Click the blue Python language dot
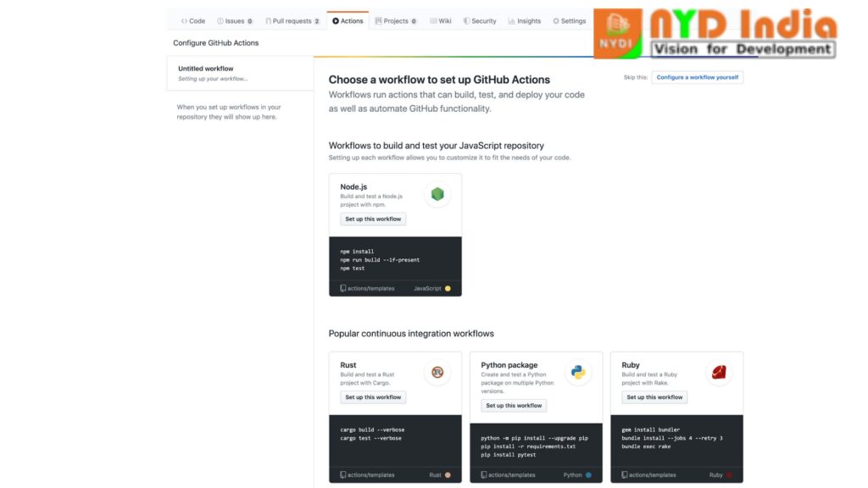868x488 pixels. point(588,474)
